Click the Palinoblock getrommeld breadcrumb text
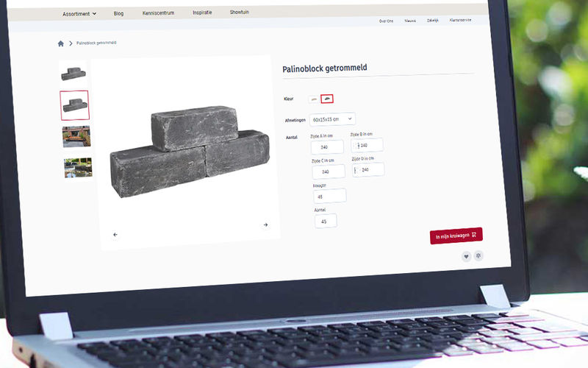Viewport: 588px width, 368px height. (96, 43)
